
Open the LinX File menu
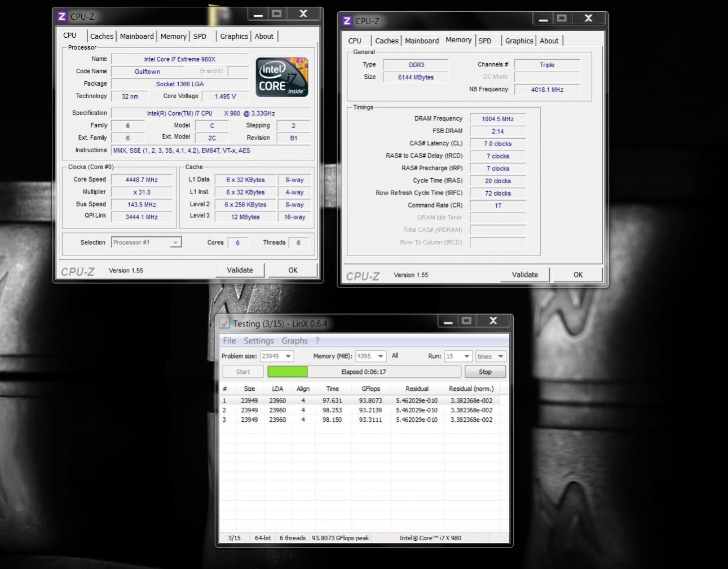pyautogui.click(x=230, y=341)
